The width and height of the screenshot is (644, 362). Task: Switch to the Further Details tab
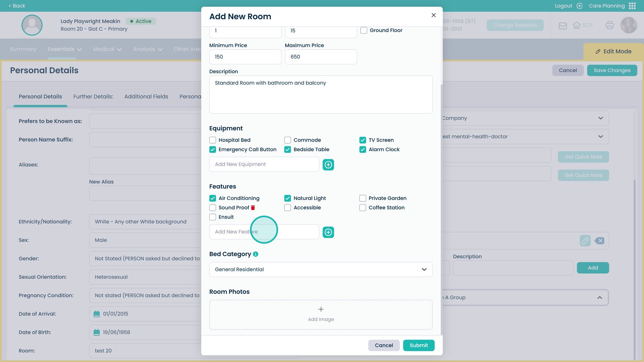tap(93, 97)
